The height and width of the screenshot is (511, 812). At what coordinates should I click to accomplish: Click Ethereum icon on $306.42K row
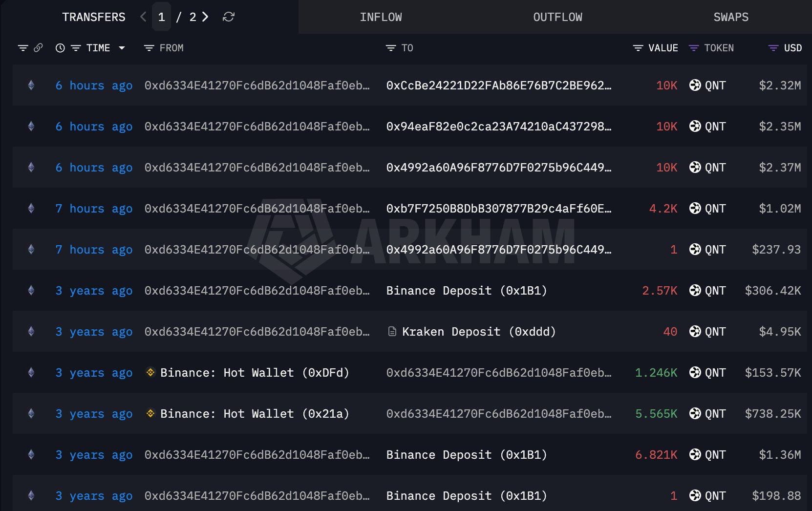pos(31,291)
